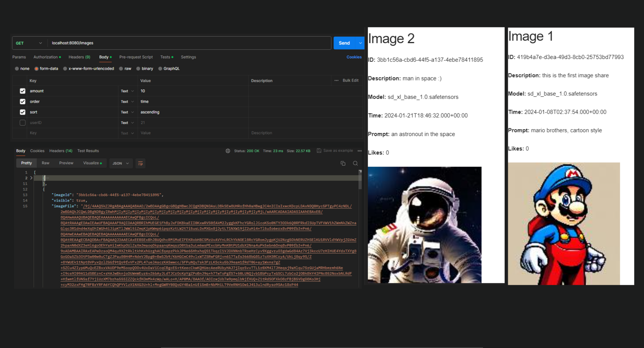Viewport: 644px width, 348px height.
Task: Open the request Settings tab
Action: (x=188, y=57)
